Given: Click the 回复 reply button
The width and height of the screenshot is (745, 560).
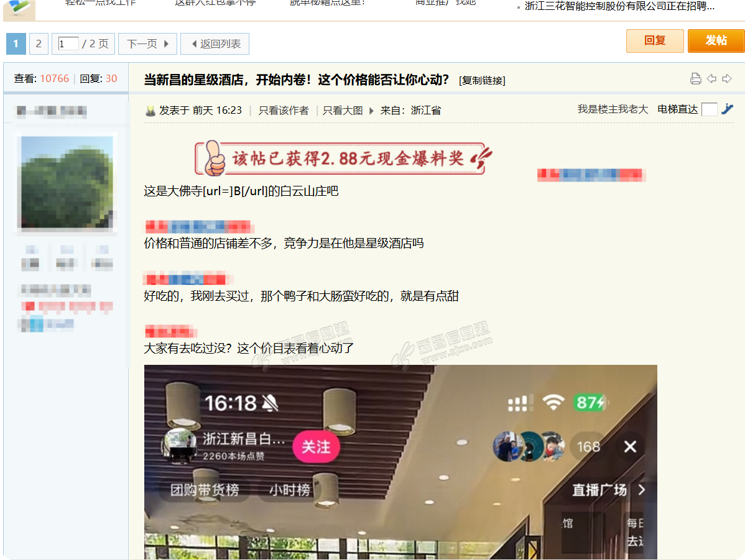Looking at the screenshot, I should tap(655, 41).
